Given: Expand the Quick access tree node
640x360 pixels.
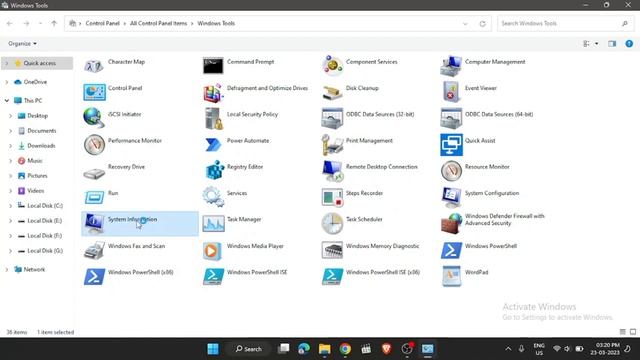Looking at the screenshot, I should 6,63.
